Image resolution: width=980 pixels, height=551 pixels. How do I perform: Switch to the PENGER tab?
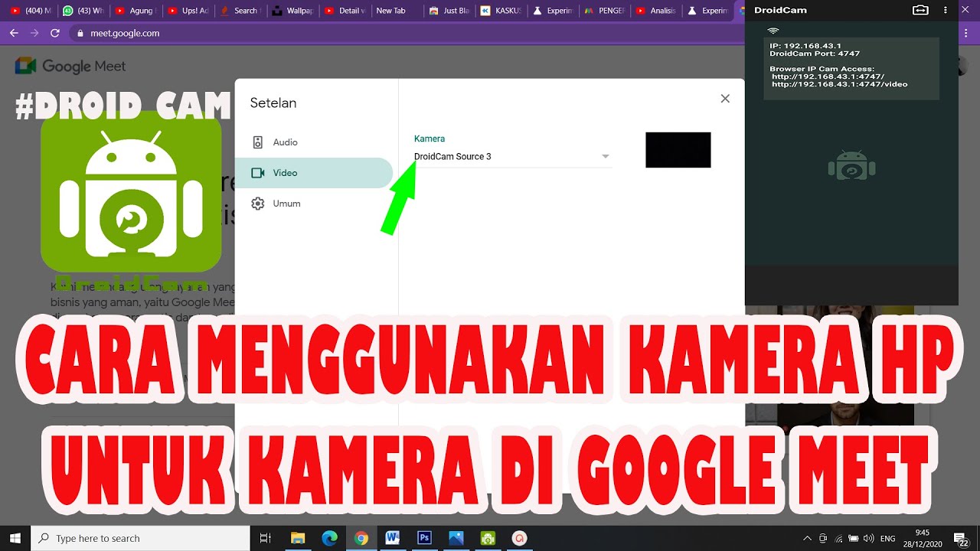tap(603, 11)
